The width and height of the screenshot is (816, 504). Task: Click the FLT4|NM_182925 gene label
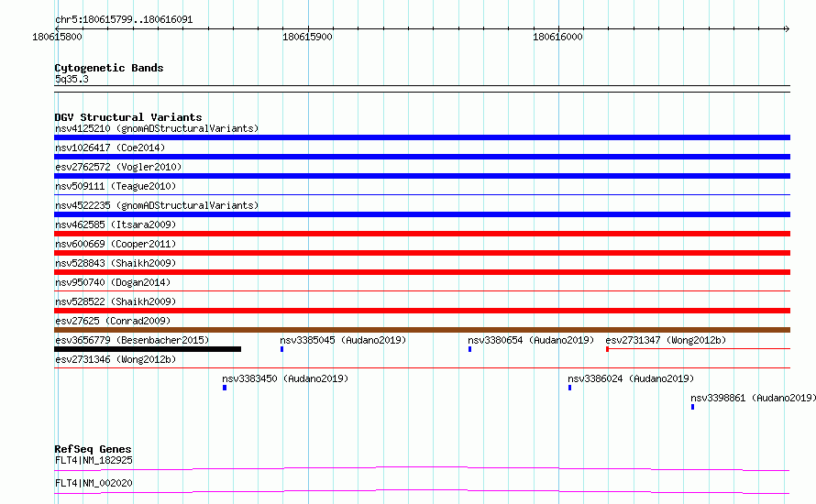point(94,460)
